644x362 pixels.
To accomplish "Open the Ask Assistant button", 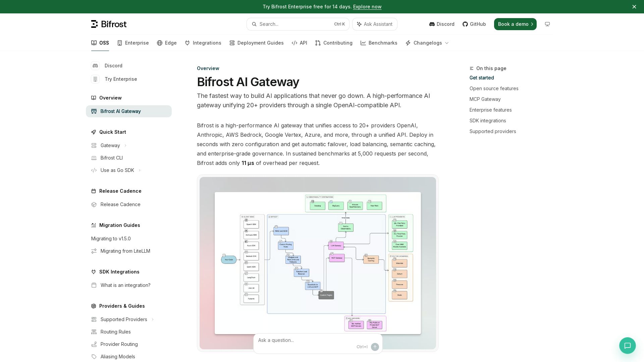I will tap(375, 24).
